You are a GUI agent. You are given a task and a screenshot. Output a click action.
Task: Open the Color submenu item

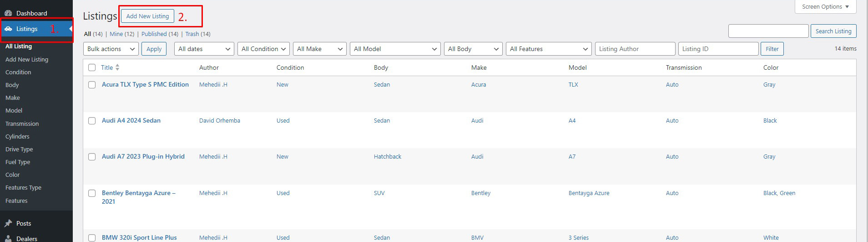(x=12, y=175)
